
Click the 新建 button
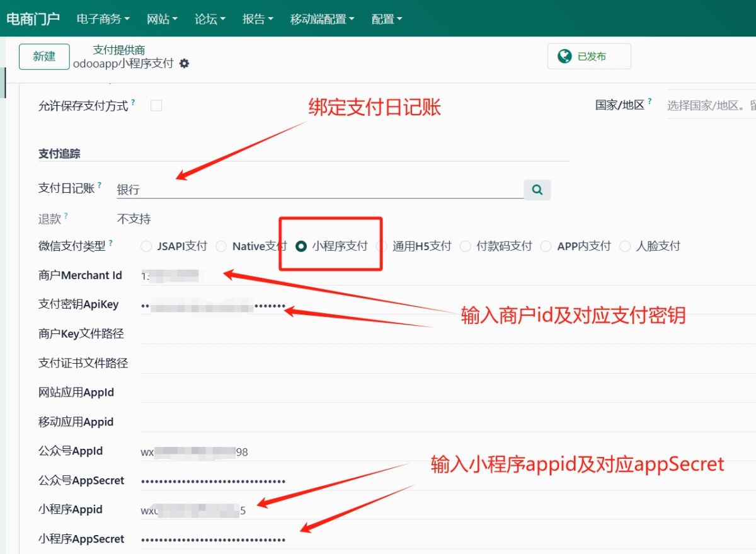coord(44,56)
